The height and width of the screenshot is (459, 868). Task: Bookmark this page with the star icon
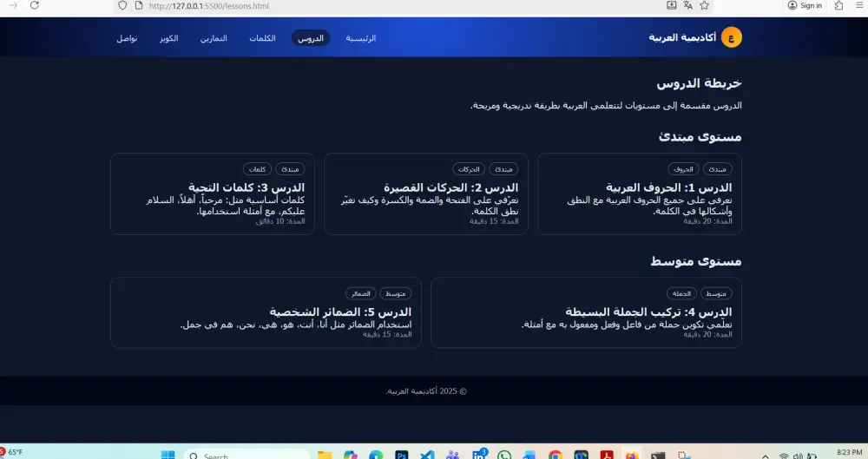[x=704, y=5]
